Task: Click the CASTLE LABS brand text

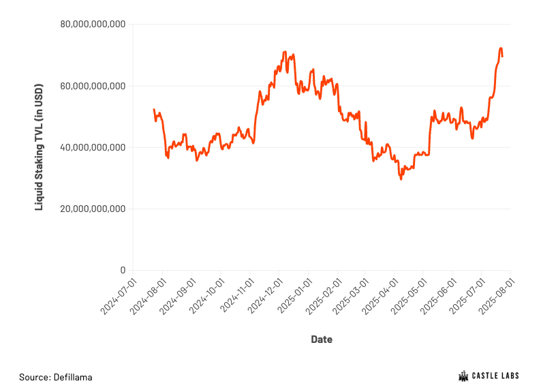Action: (495, 376)
